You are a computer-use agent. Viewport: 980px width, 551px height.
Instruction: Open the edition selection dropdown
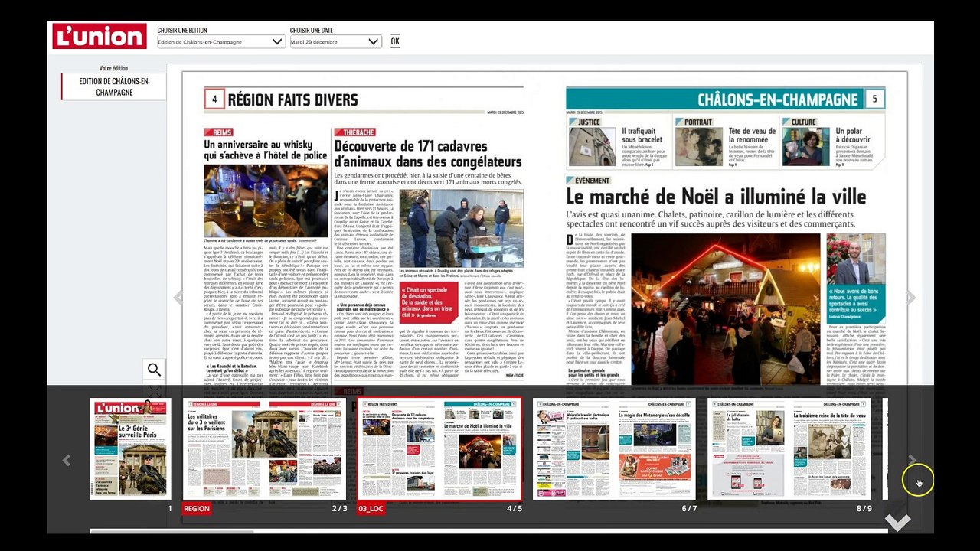(220, 41)
